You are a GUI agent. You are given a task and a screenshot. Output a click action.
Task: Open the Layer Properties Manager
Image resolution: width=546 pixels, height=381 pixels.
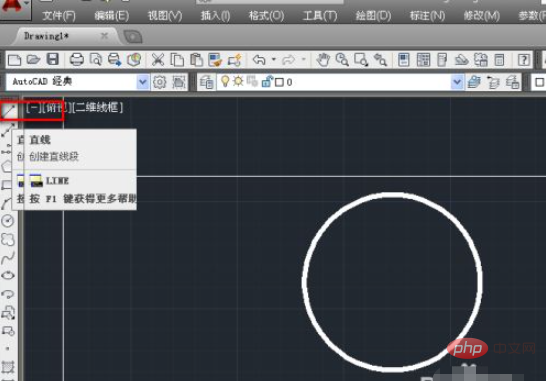pyautogui.click(x=206, y=82)
